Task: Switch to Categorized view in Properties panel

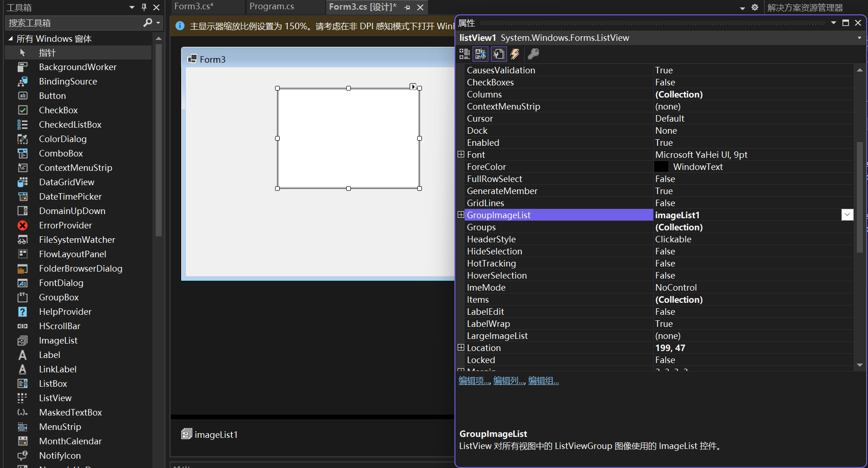Action: (464, 54)
